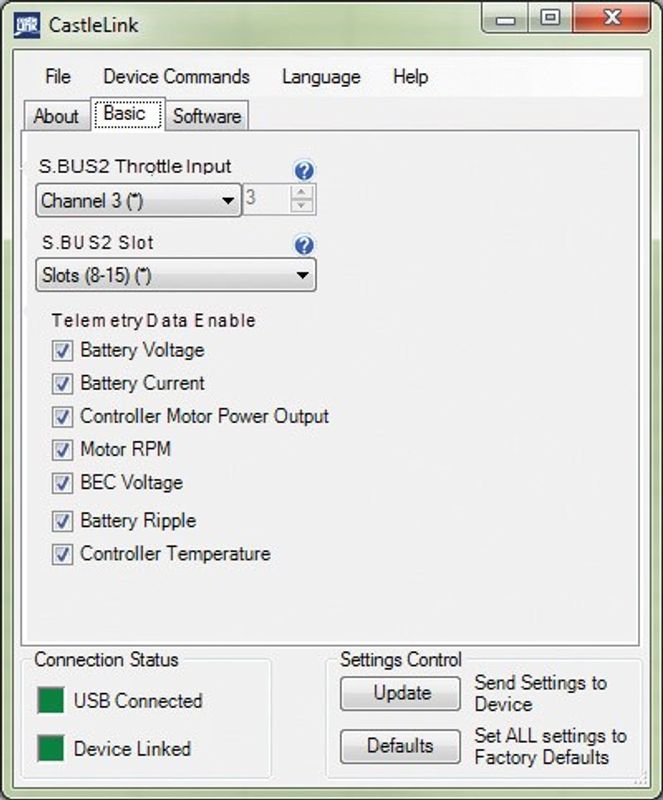Click the CastleLink app icon in title bar

(x=27, y=25)
